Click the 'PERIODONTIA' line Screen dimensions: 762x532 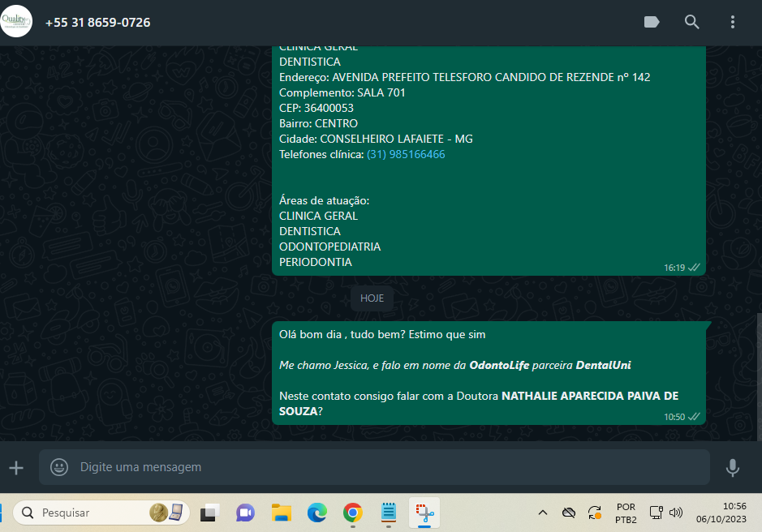click(x=316, y=263)
